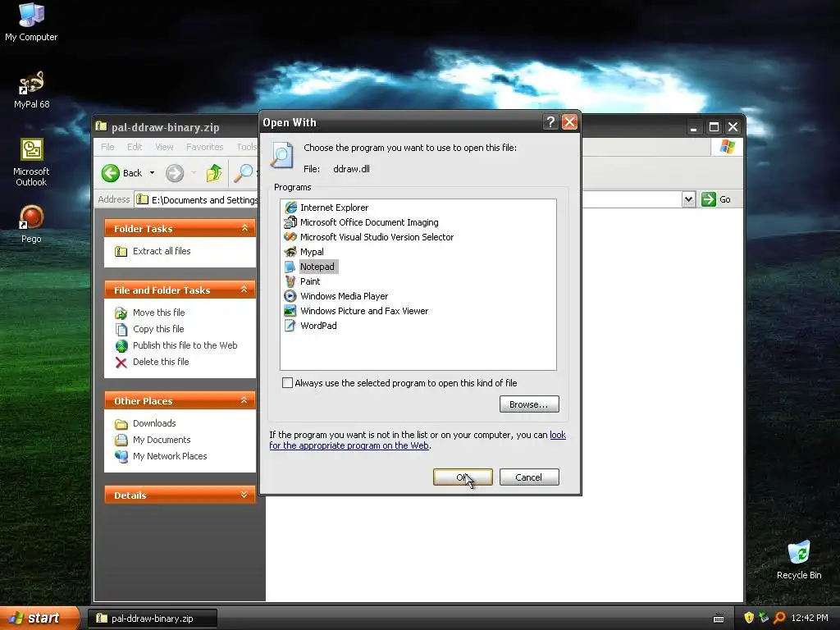
Task: Go up one folder level
Action: [x=214, y=173]
